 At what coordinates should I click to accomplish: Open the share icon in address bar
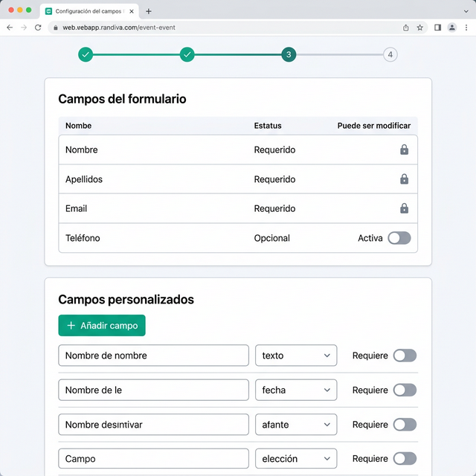coord(405,28)
